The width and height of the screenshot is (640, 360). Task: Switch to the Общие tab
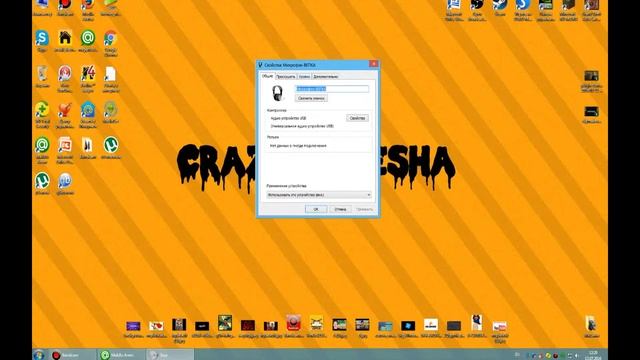click(x=267, y=76)
